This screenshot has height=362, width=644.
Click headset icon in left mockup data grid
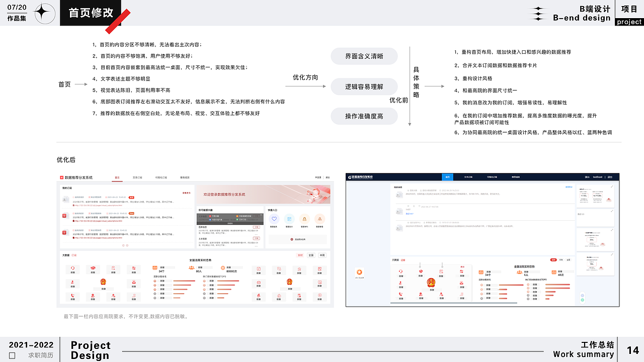click(72, 268)
